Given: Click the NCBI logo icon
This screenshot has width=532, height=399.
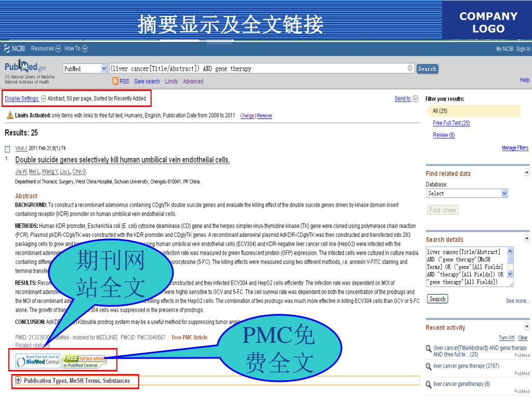Looking at the screenshot, I should 7,48.
